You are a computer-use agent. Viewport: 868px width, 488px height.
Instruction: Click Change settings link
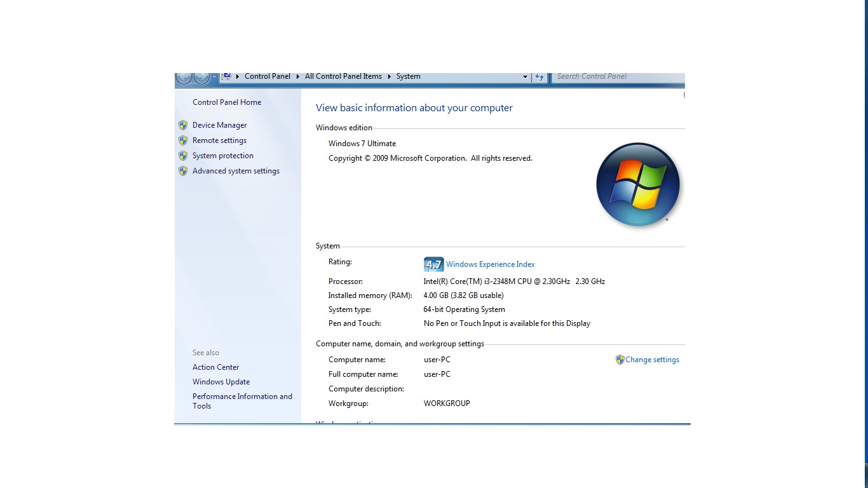pyautogui.click(x=652, y=360)
